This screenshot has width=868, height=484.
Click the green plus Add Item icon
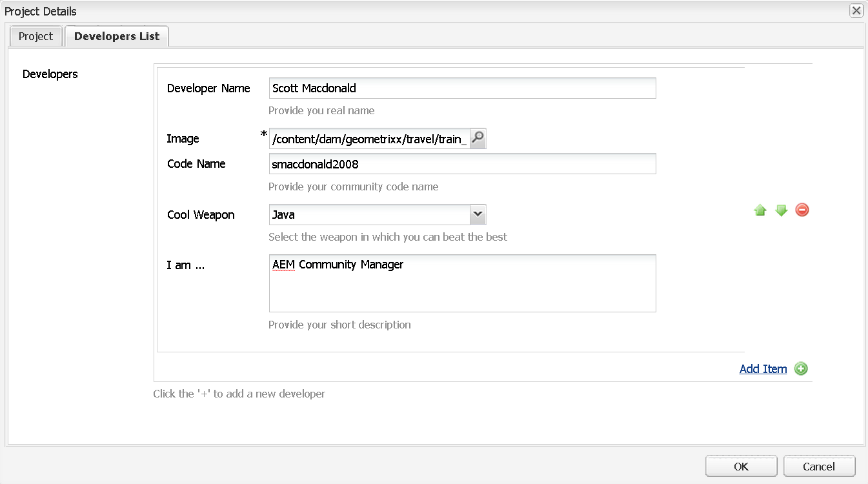tap(801, 369)
